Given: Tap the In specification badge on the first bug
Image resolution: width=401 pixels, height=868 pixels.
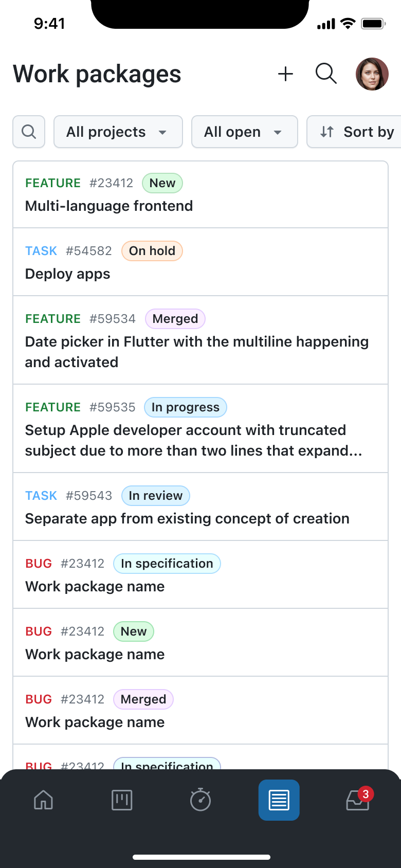Looking at the screenshot, I should [x=167, y=564].
